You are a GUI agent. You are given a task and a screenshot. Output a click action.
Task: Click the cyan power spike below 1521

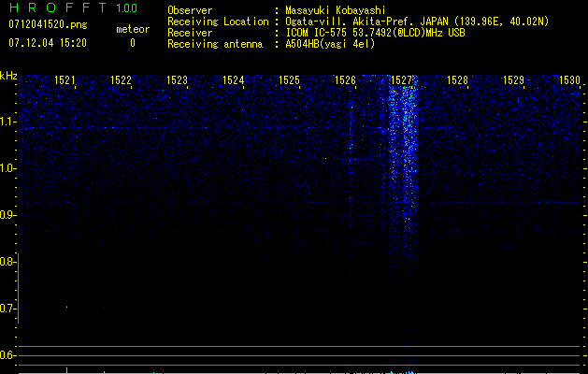pyautogui.click(x=66, y=370)
